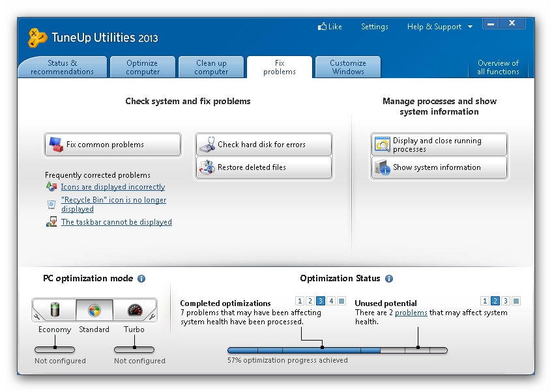Activate Turbo mode
Screen dimensions: 552x392
coord(134,310)
